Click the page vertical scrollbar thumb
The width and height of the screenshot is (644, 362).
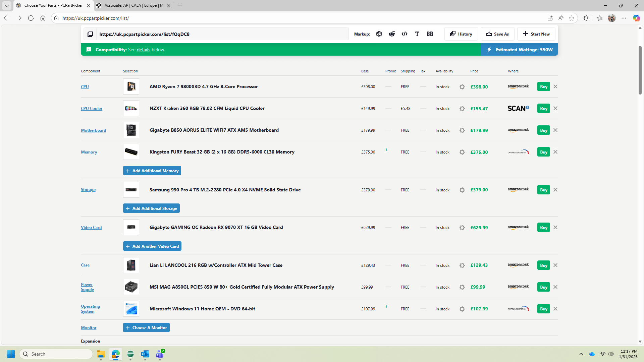[x=640, y=70]
